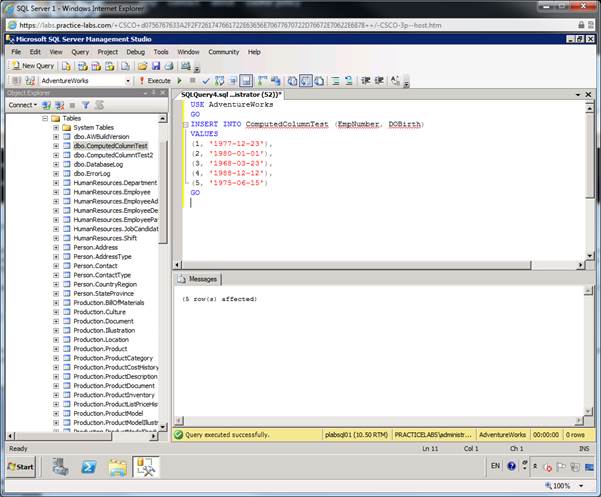Click the Comment out selected lines icon
Image resolution: width=601 pixels, height=497 pixels.
(336, 81)
